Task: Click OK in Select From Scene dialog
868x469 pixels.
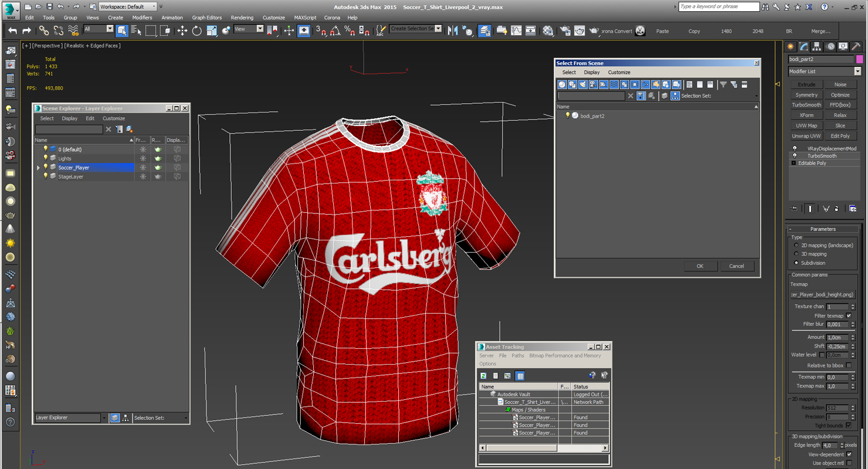Action: pos(700,266)
